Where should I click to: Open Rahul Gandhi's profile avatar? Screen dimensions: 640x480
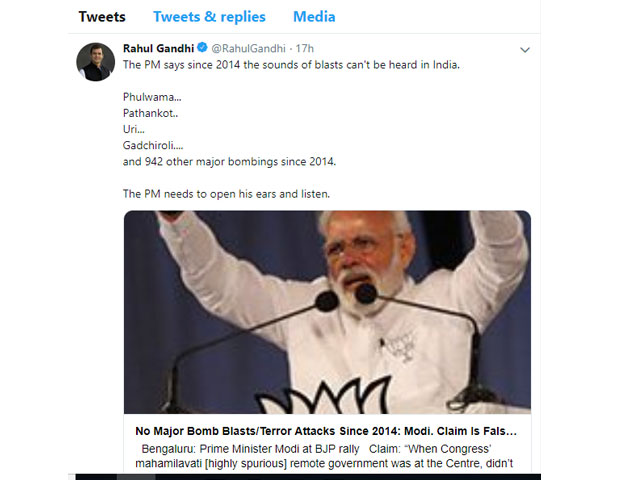[x=95, y=62]
